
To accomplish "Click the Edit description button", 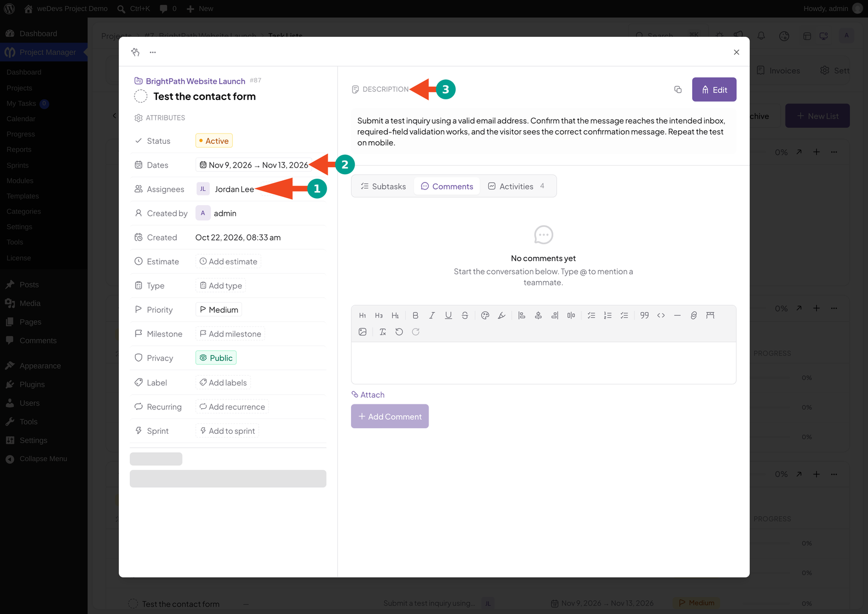I will pyautogui.click(x=714, y=90).
